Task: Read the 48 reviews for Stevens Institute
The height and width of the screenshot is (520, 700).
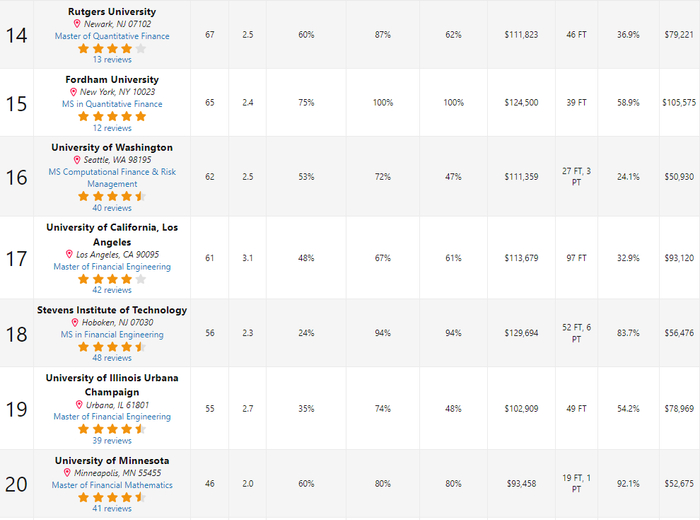Action: tap(112, 358)
